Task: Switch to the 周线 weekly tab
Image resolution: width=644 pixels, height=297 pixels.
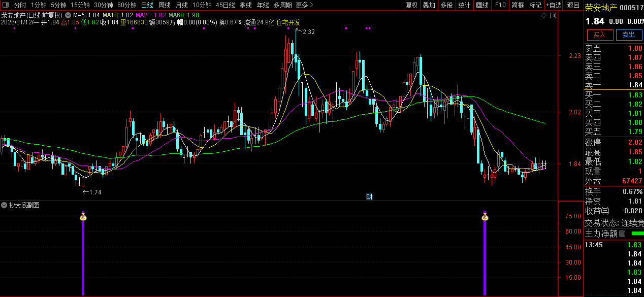Action: point(165,5)
